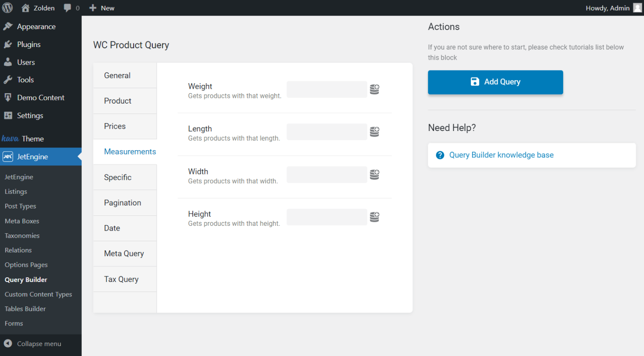Screen dimensions: 644x356
Task: Open the Custom Content Types submenu item
Action: (38, 294)
